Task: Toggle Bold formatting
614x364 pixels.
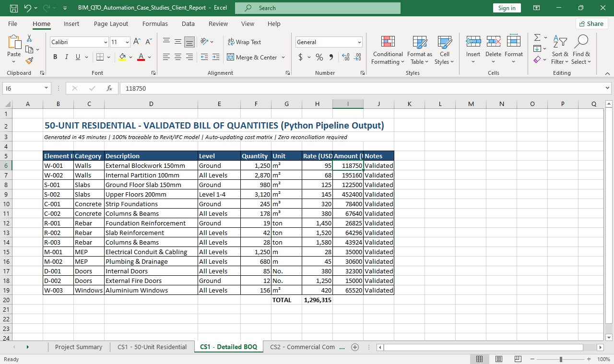Action: pos(55,57)
